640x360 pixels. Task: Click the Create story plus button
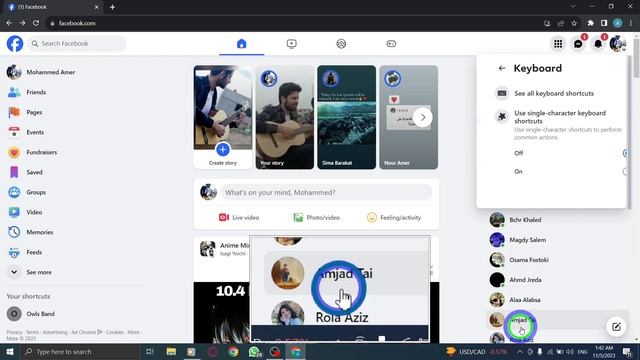223,150
